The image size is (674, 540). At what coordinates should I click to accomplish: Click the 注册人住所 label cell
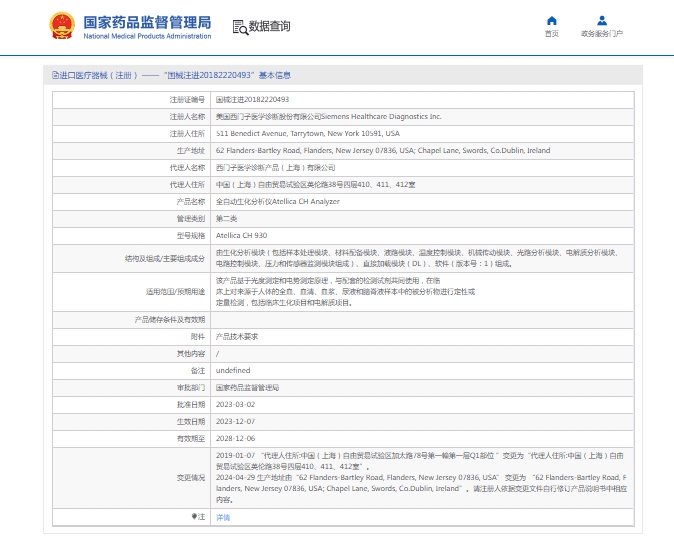coord(132,134)
